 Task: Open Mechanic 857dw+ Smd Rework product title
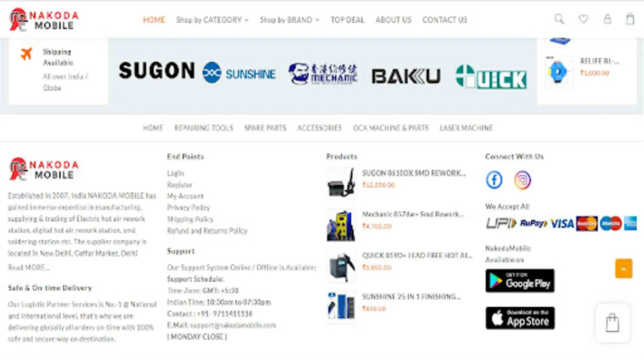413,214
